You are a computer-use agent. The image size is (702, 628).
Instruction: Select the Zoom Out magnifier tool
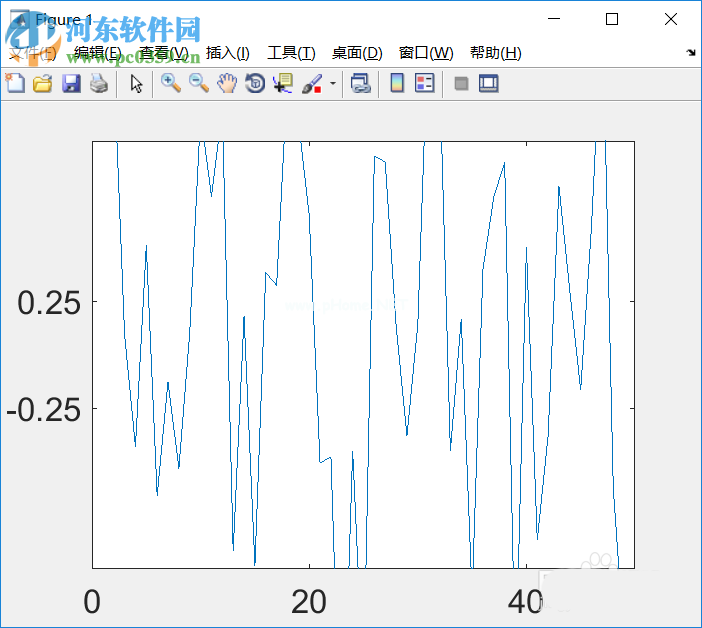click(199, 84)
